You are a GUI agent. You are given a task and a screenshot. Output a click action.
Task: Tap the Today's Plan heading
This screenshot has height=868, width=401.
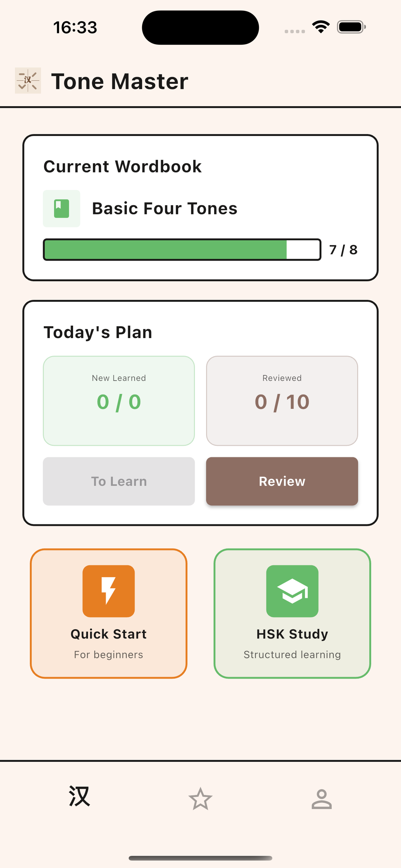pyautogui.click(x=98, y=332)
